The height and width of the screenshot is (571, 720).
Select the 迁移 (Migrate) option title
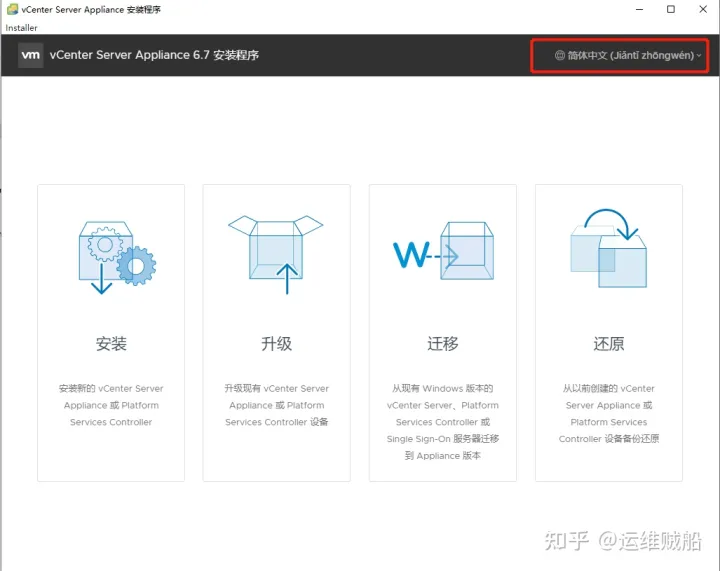pyautogui.click(x=442, y=343)
